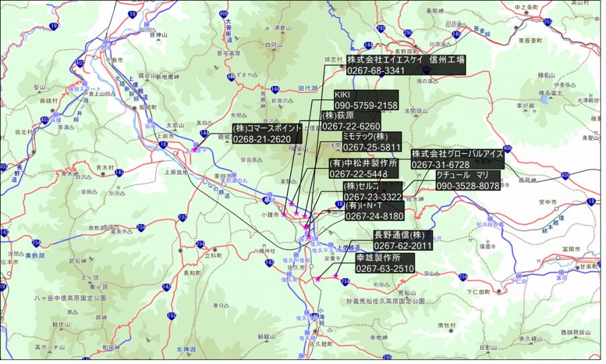Click the 八ヶ岳中信高原国定公園 park name
This screenshot has width=606, height=364.
pos(70,298)
